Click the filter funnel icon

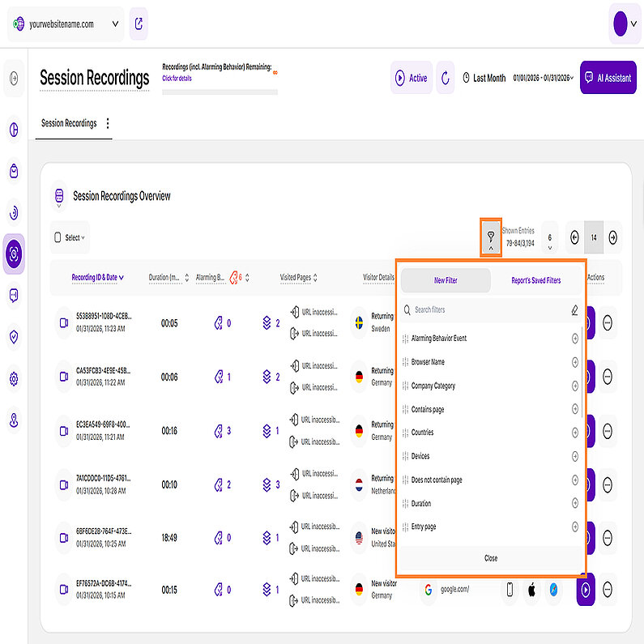point(490,237)
